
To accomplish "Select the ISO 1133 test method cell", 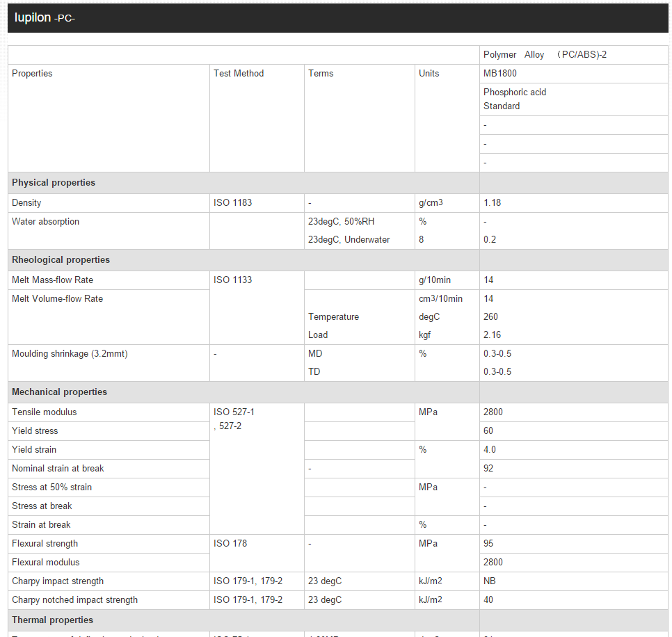I will coord(257,307).
